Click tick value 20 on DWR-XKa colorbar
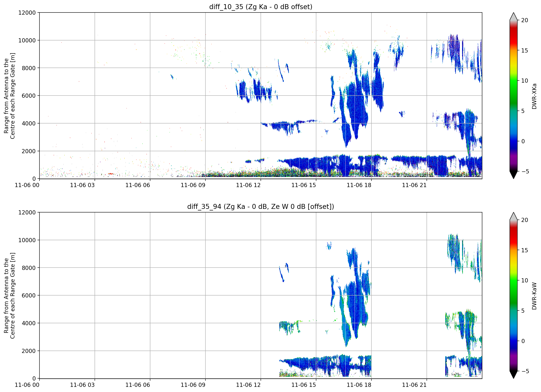Screen dimensions: 541x392 click(525, 20)
